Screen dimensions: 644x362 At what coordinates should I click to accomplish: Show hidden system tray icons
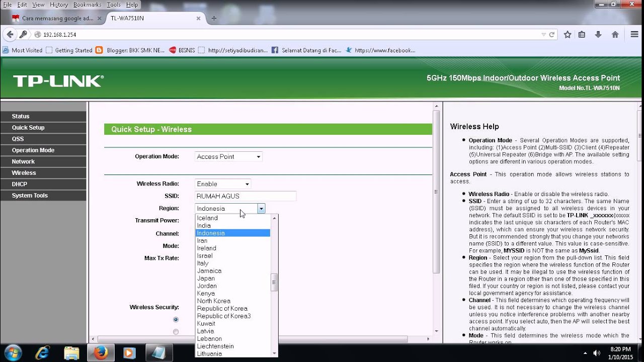pos(585,353)
